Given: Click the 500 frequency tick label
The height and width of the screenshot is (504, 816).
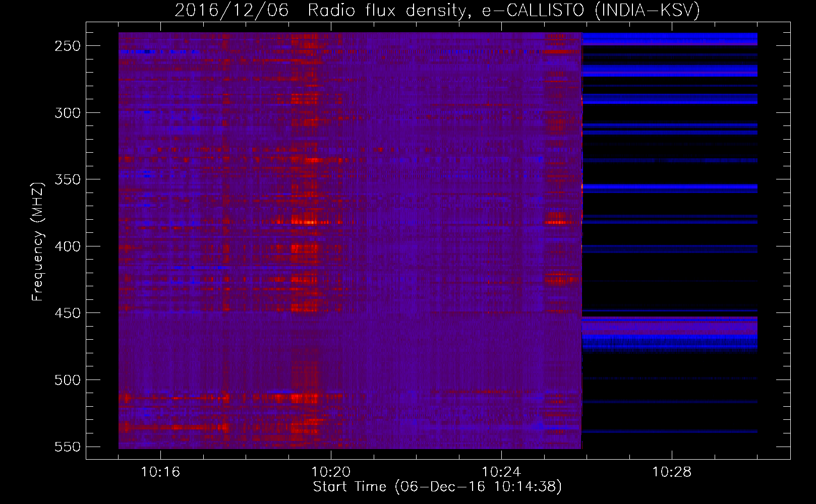Looking at the screenshot, I should click(68, 380).
